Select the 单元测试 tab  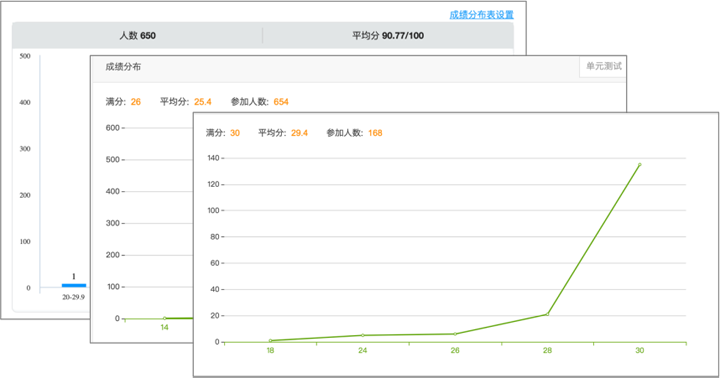603,67
